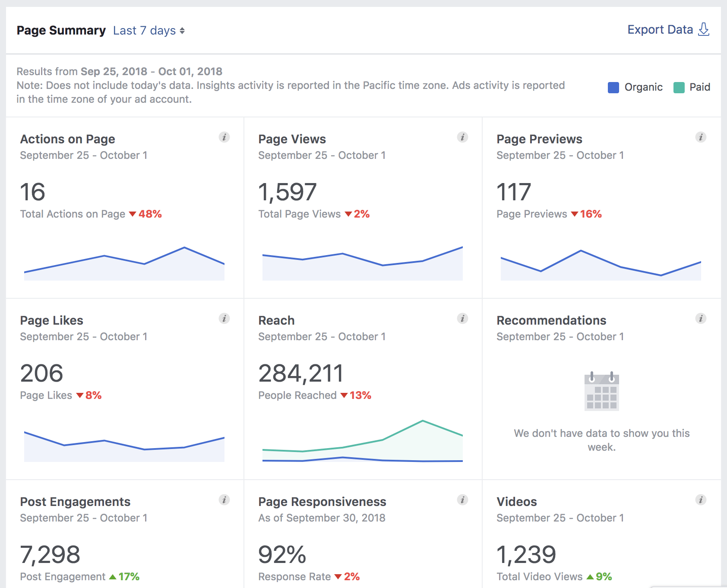The width and height of the screenshot is (727, 588).
Task: Click the calendar icon in Recommendations card
Action: (602, 391)
